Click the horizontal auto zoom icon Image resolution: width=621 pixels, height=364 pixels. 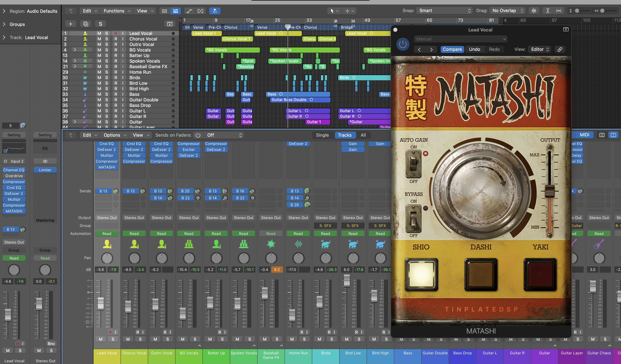point(559,11)
